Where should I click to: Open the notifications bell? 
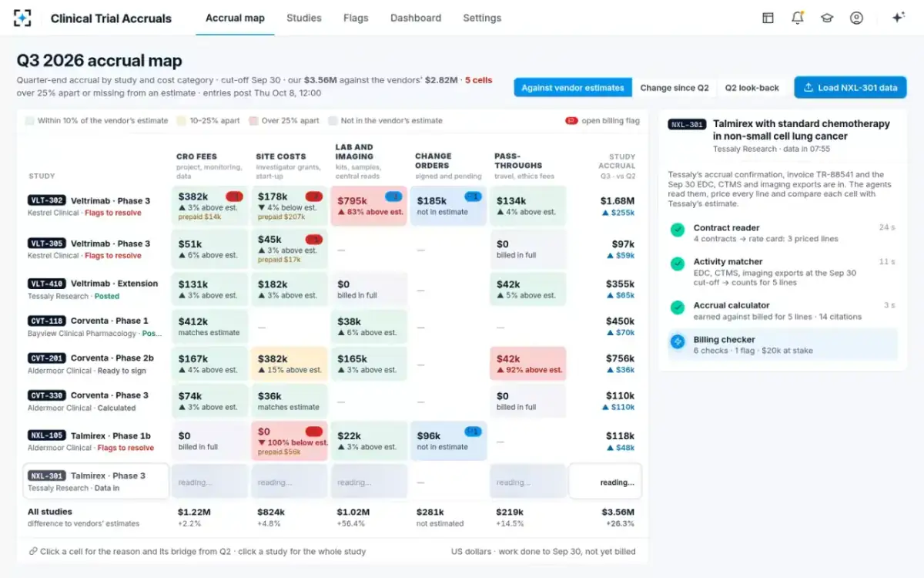click(x=797, y=18)
